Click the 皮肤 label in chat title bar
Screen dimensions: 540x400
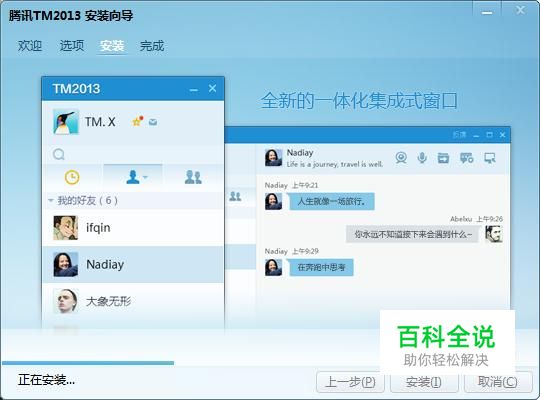click(459, 135)
